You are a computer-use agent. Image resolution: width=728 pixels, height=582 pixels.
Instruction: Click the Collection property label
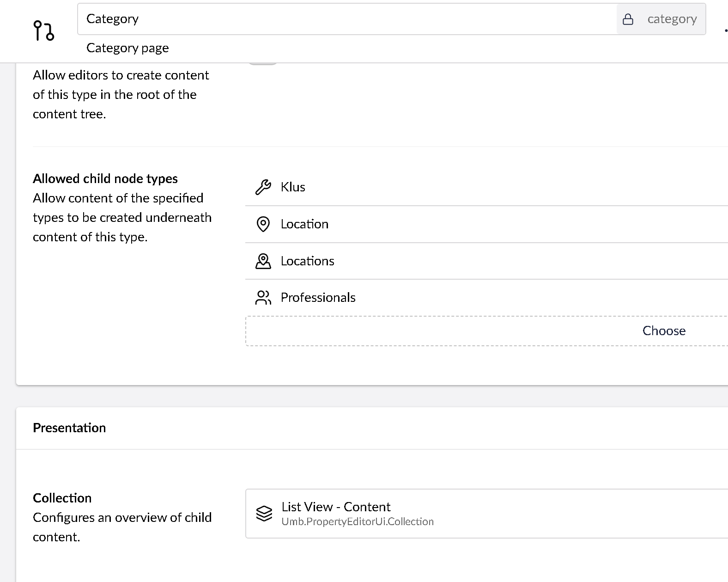pyautogui.click(x=62, y=498)
